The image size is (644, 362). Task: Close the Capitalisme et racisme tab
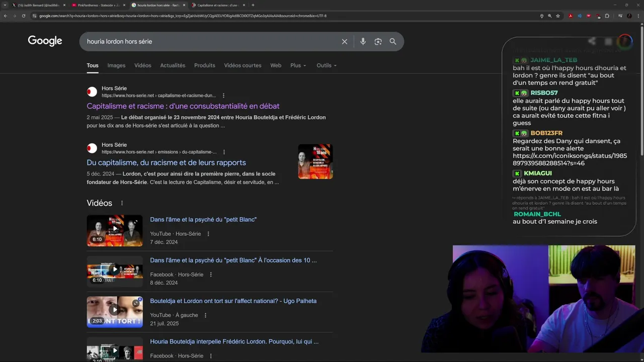pyautogui.click(x=244, y=5)
